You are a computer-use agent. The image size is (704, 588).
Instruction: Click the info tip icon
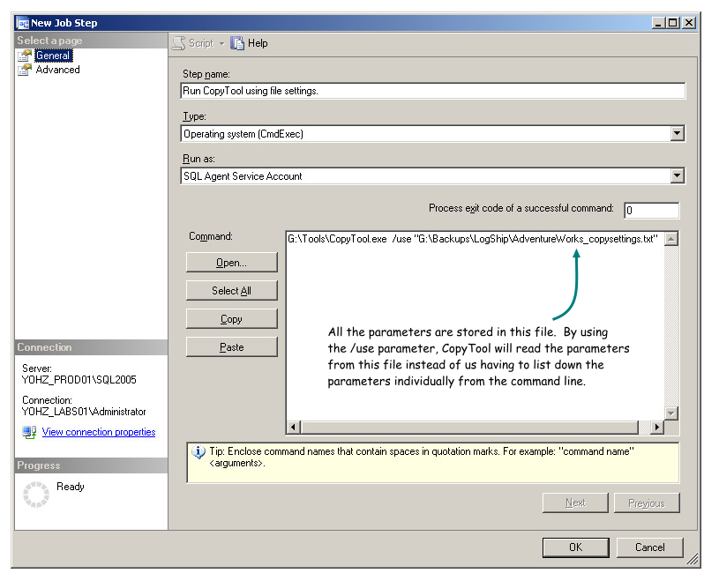pyautogui.click(x=198, y=452)
